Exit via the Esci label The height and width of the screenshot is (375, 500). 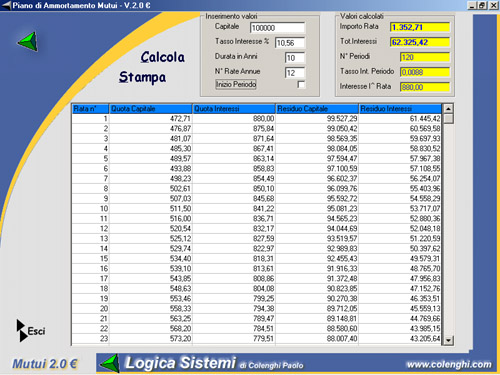pos(36,331)
